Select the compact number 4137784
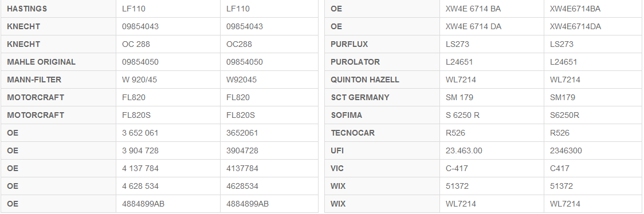 [242, 168]
